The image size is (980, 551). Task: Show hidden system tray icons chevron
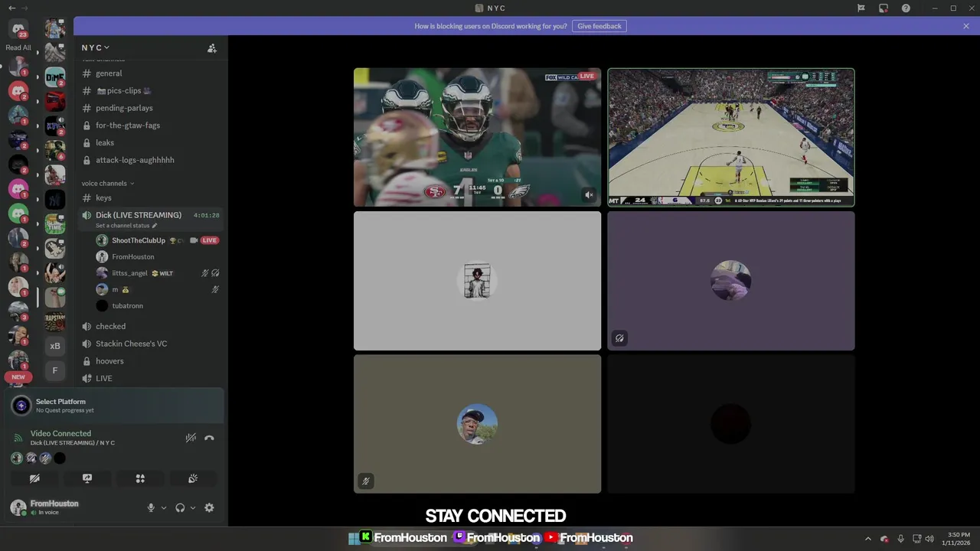click(867, 539)
